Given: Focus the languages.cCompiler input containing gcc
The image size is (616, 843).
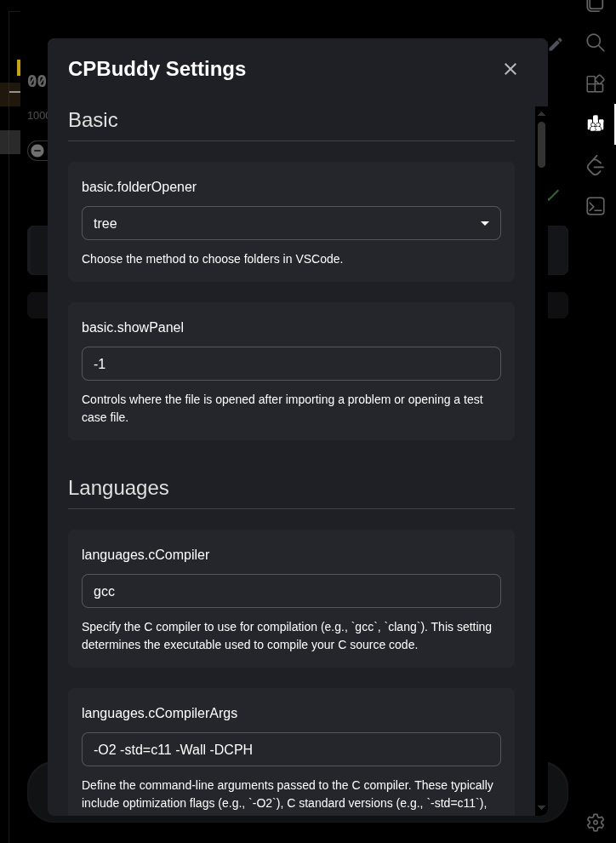Looking at the screenshot, I should (x=291, y=591).
